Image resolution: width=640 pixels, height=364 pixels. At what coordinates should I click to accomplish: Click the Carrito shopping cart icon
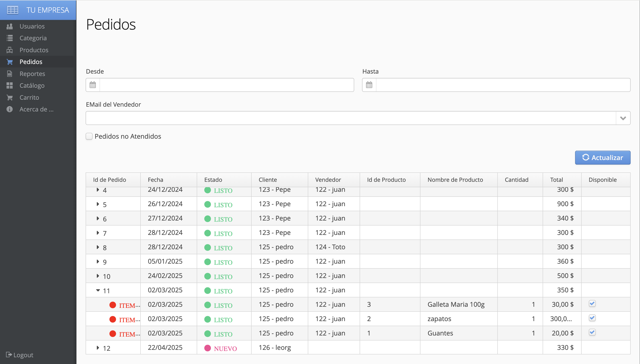[10, 98]
